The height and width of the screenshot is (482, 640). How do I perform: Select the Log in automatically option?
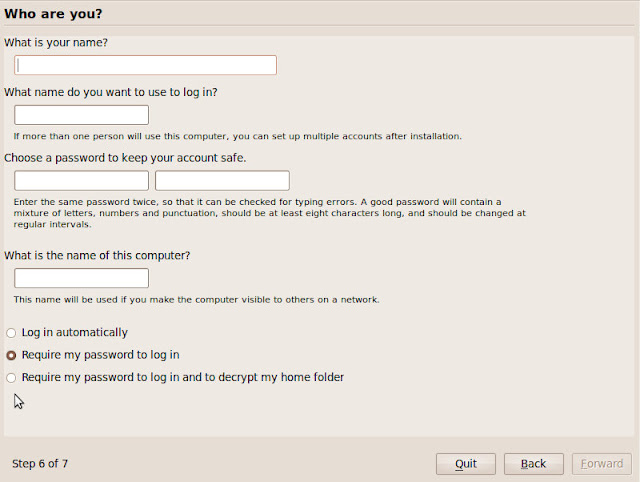click(12, 333)
